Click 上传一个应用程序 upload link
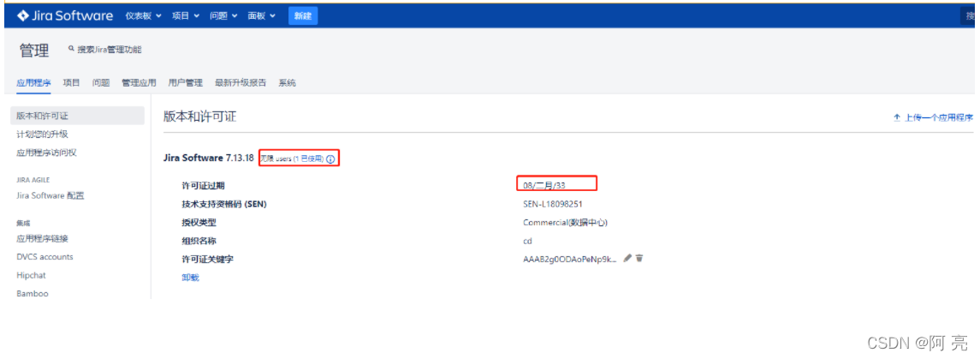The height and width of the screenshot is (359, 980). [x=933, y=117]
